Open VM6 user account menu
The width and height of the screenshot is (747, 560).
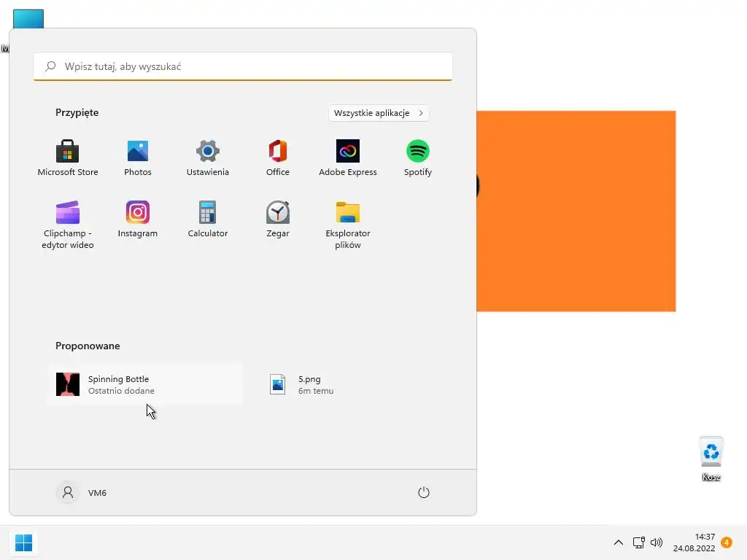pyautogui.click(x=82, y=492)
